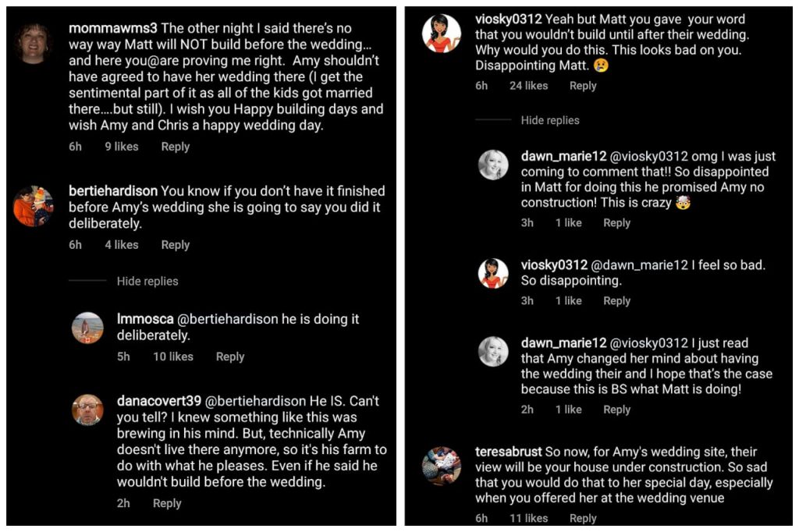
Task: Reply to bertiehardison's comment
Action: (175, 245)
